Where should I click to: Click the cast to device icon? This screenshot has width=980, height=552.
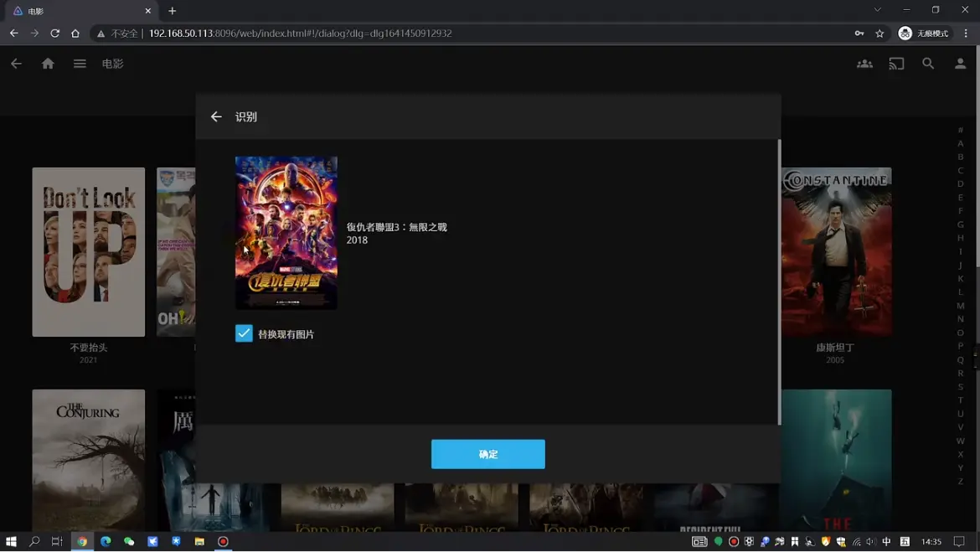pos(896,64)
